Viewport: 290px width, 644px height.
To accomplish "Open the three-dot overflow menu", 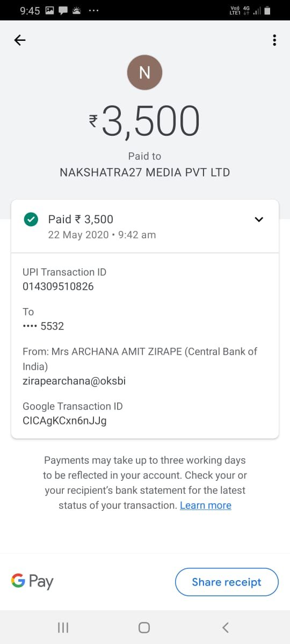I will 274,40.
